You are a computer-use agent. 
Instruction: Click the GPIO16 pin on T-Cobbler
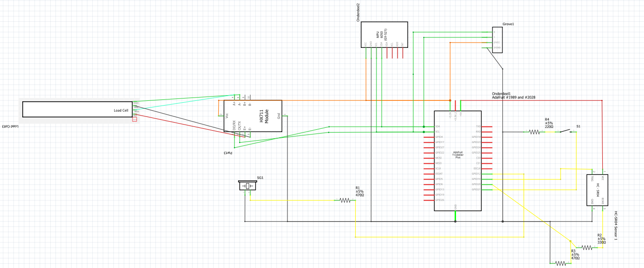click(x=487, y=179)
